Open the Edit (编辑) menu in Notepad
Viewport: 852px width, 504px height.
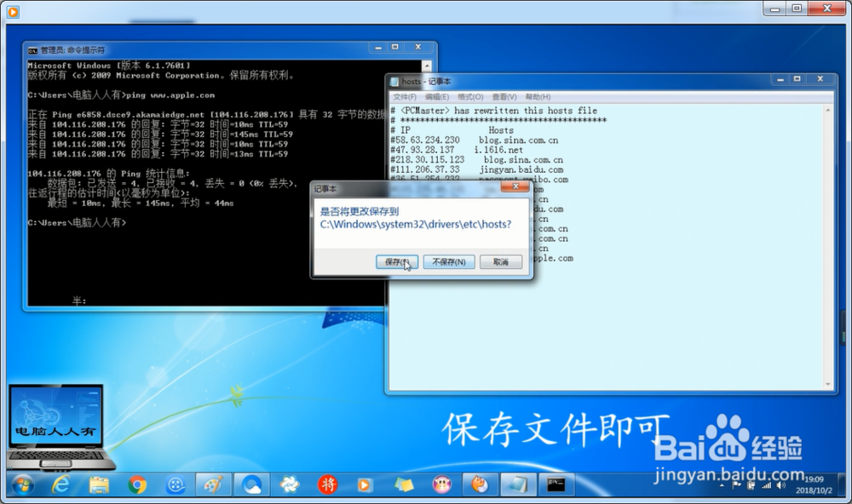point(437,97)
